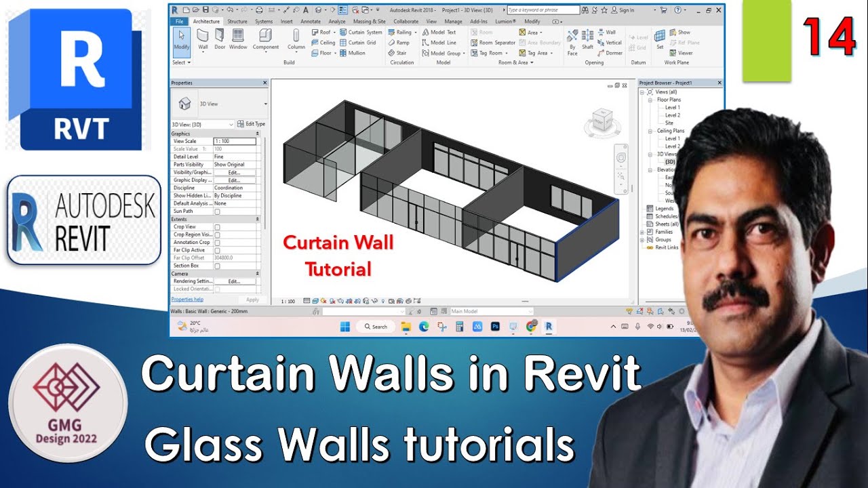Screen dimensions: 868x488
Task: Expand the Groups node in Project Browser
Action: pyautogui.click(x=642, y=239)
